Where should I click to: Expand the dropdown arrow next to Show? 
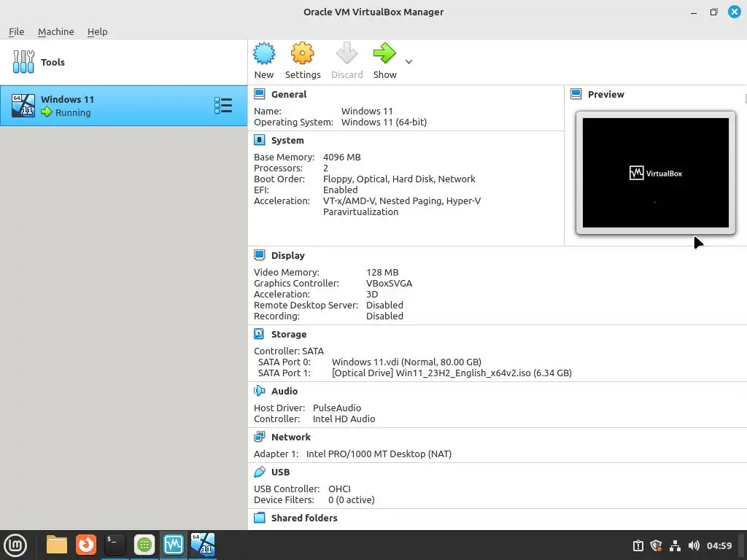409,62
